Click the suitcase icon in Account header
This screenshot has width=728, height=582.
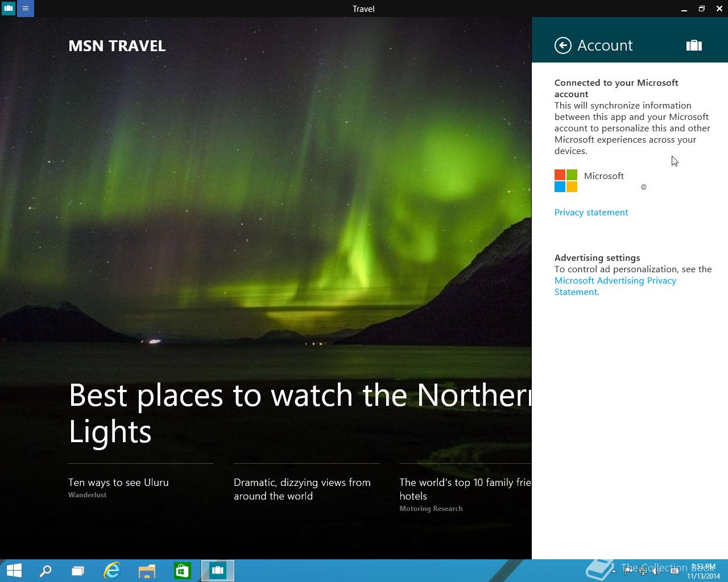click(694, 45)
